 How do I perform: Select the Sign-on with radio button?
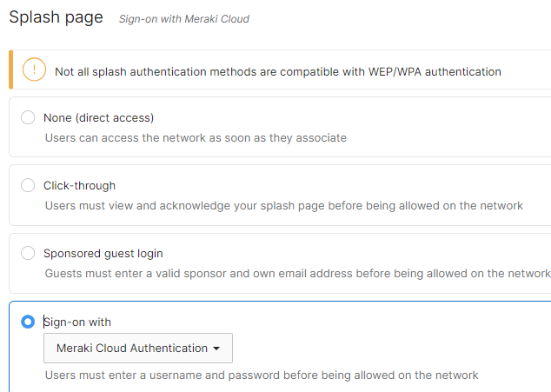[28, 322]
